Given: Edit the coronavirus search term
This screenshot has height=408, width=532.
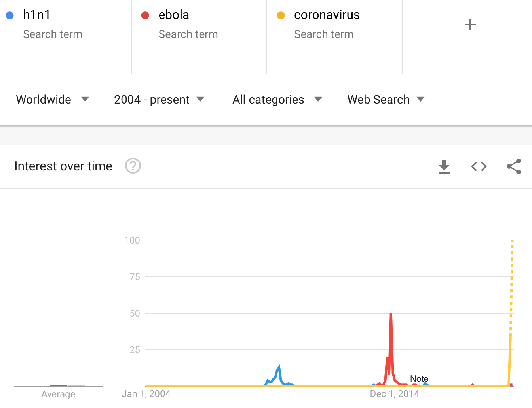Looking at the screenshot, I should click(327, 15).
